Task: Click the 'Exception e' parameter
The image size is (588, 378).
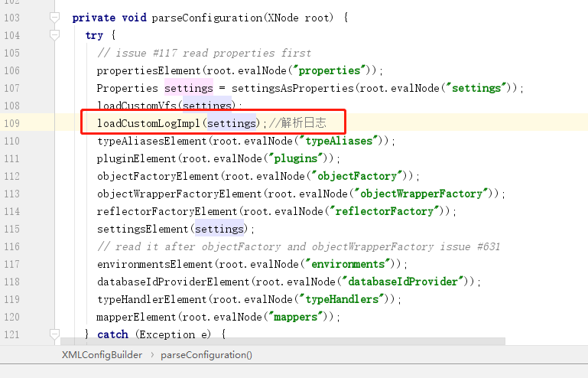Action: [174, 334]
